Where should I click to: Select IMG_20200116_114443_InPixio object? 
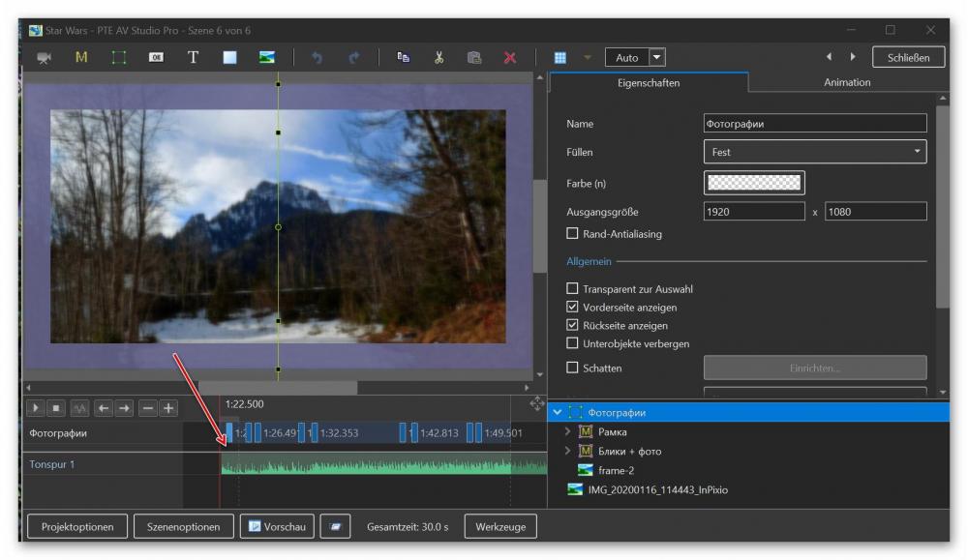pos(657,489)
